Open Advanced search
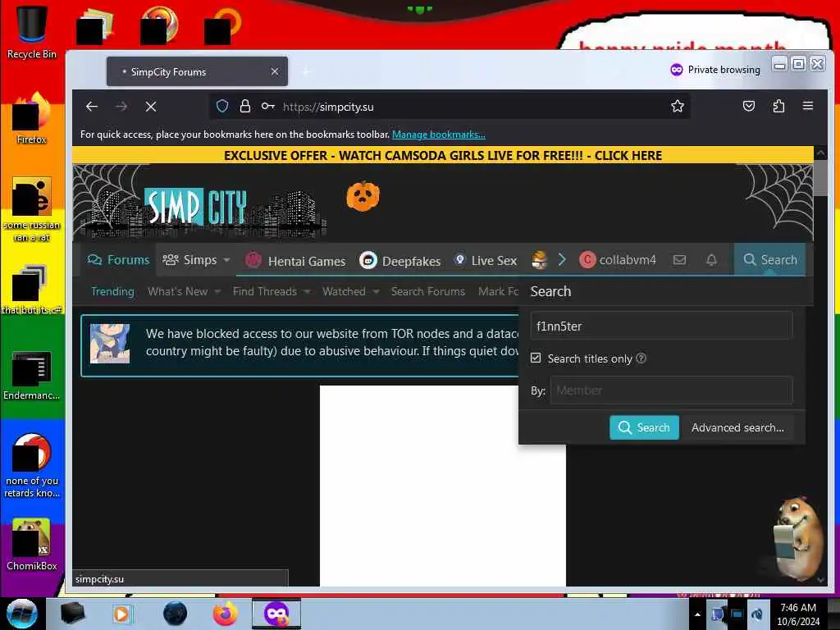Screen dimensions: 840x630 (737, 427)
